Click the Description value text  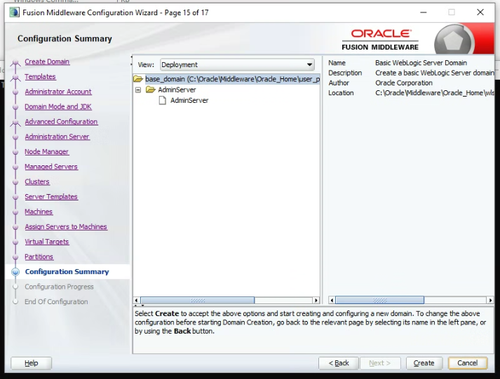(x=435, y=73)
